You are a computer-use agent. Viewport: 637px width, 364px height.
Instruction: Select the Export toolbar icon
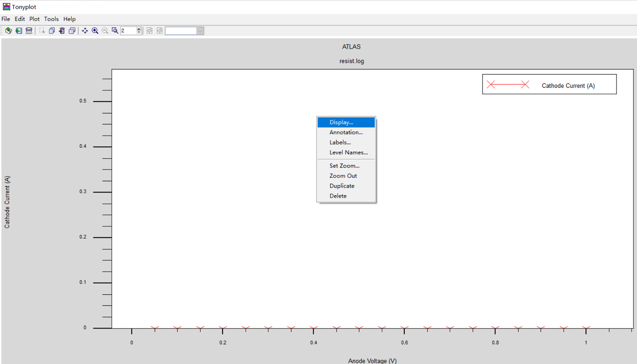tap(19, 30)
